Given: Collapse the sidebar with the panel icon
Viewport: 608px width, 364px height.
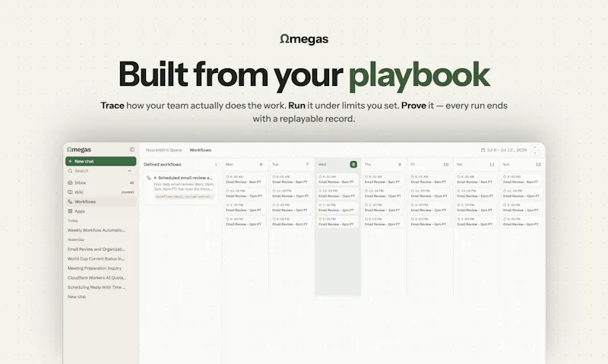Looking at the screenshot, I should (132, 150).
